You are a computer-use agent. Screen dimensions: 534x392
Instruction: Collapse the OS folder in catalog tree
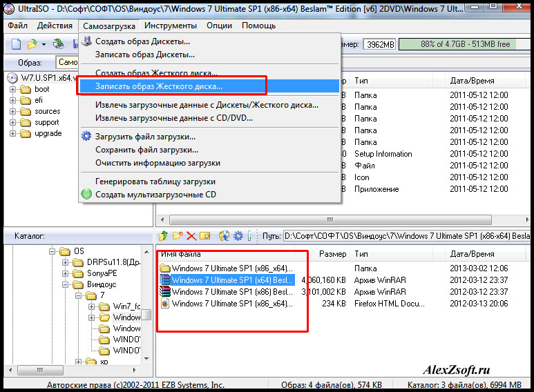point(52,251)
